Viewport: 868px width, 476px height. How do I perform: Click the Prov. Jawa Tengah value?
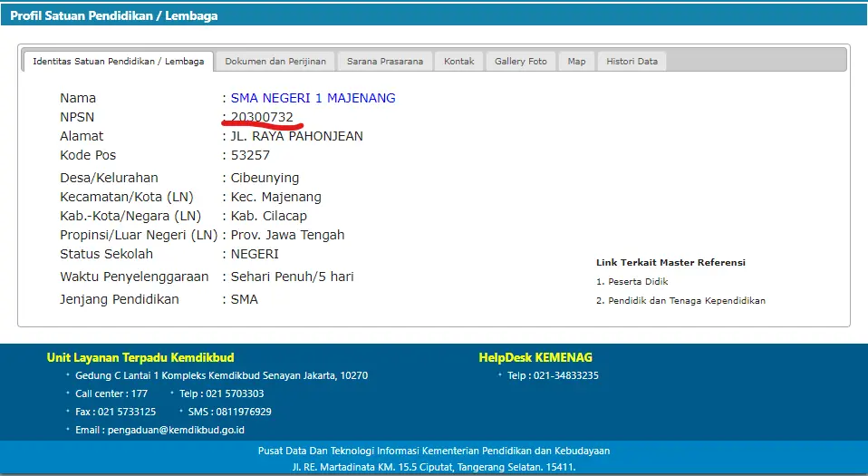(287, 235)
